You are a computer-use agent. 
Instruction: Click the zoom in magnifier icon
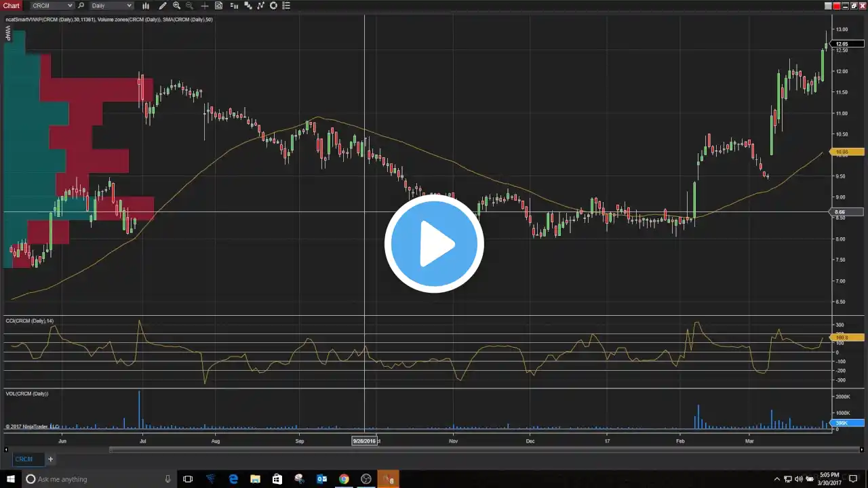[177, 5]
